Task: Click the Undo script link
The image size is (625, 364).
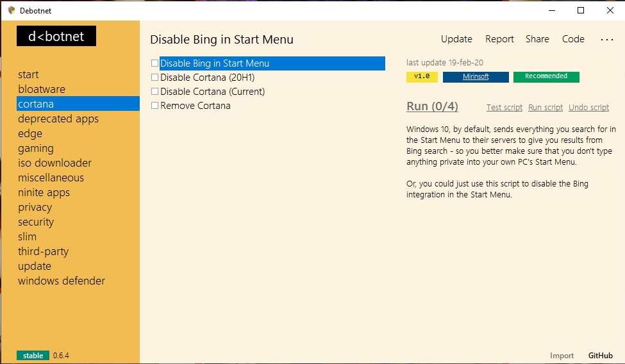Action: (588, 107)
